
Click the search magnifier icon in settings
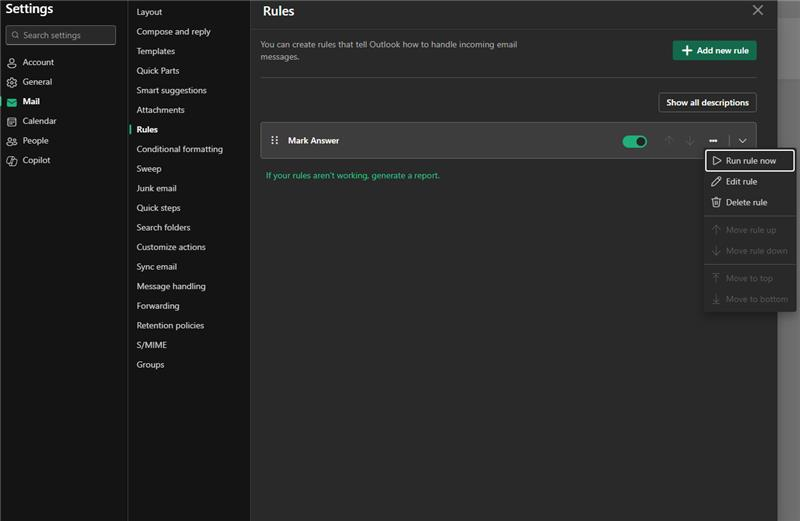[x=15, y=35]
